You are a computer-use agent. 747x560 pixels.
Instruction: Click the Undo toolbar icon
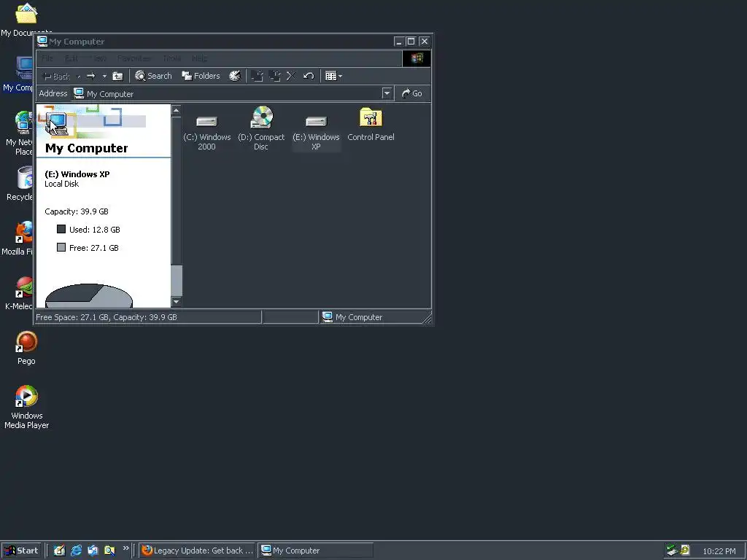tap(309, 76)
